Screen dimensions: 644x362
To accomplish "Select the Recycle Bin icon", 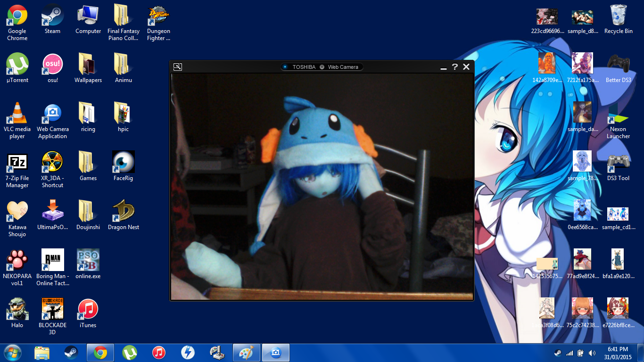I will coord(619,20).
